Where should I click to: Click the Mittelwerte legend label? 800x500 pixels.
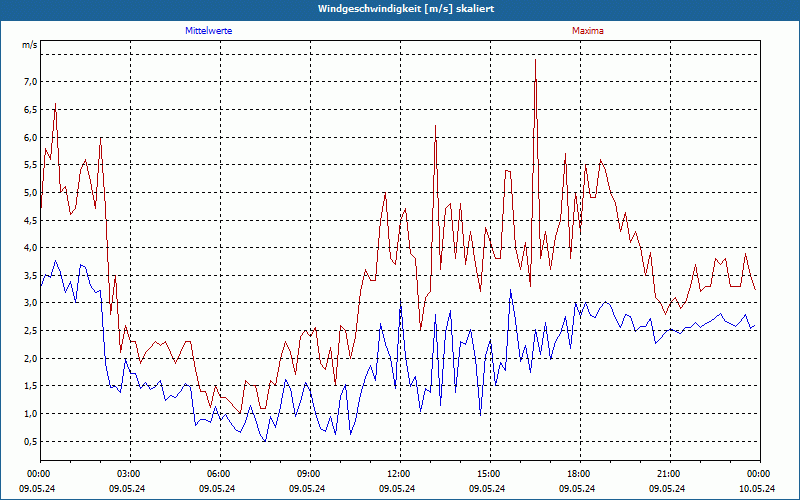208,31
